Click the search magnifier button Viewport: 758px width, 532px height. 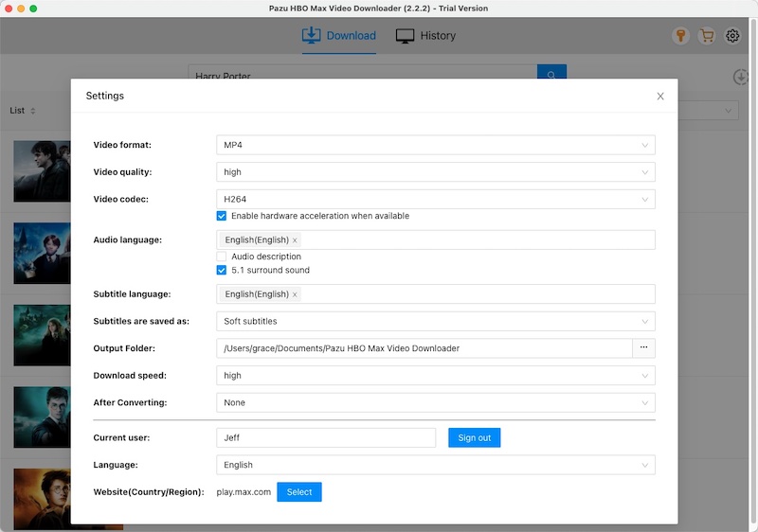tap(551, 72)
